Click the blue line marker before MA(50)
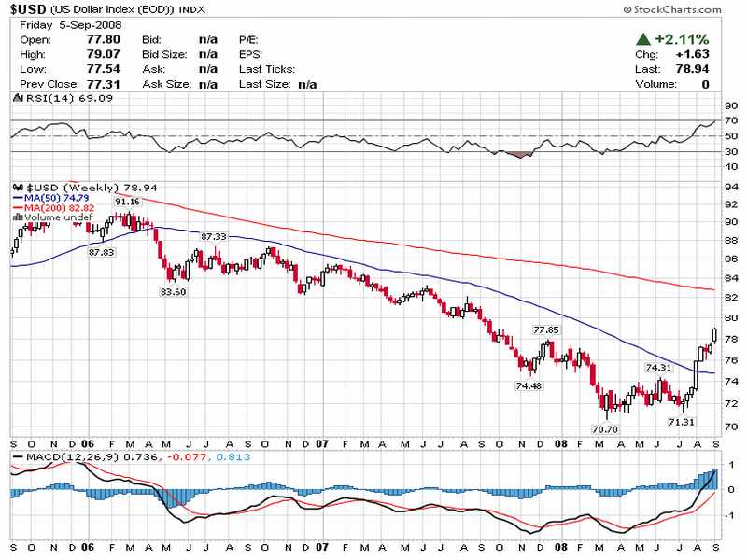Viewport: 747px width, 560px height. [18, 198]
